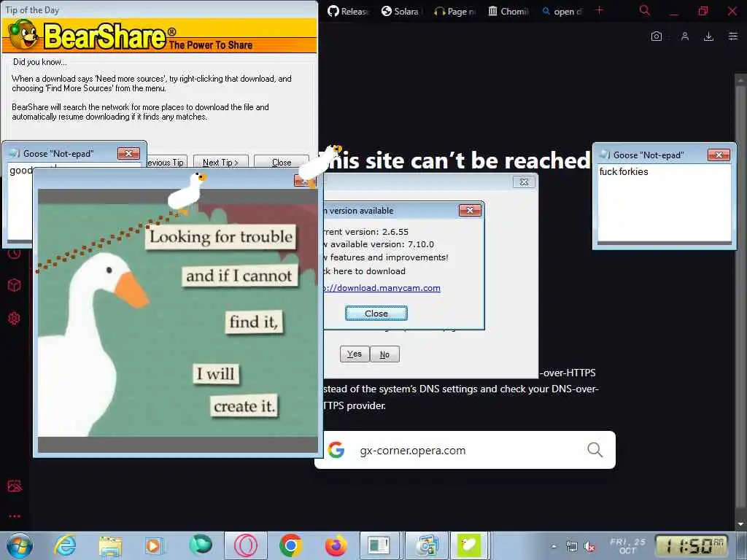This screenshot has height=560, width=747.
Task: Click the Windows Start orb
Action: coord(20,545)
